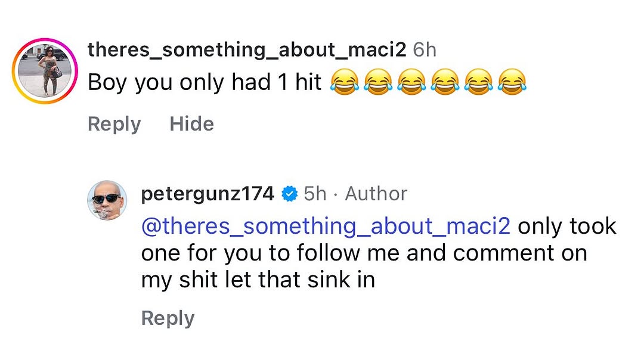Open the theres_something_about_maci2 username at top

[246, 50]
